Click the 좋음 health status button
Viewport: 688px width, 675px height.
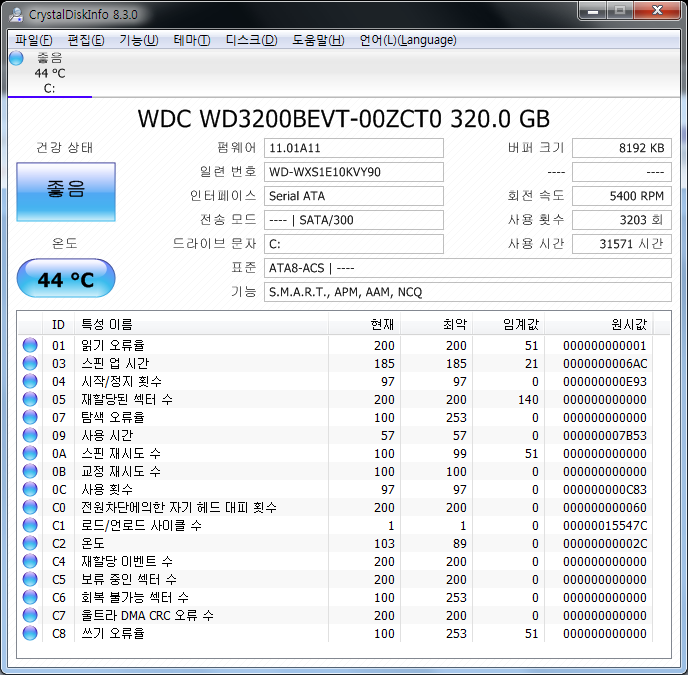(66, 190)
